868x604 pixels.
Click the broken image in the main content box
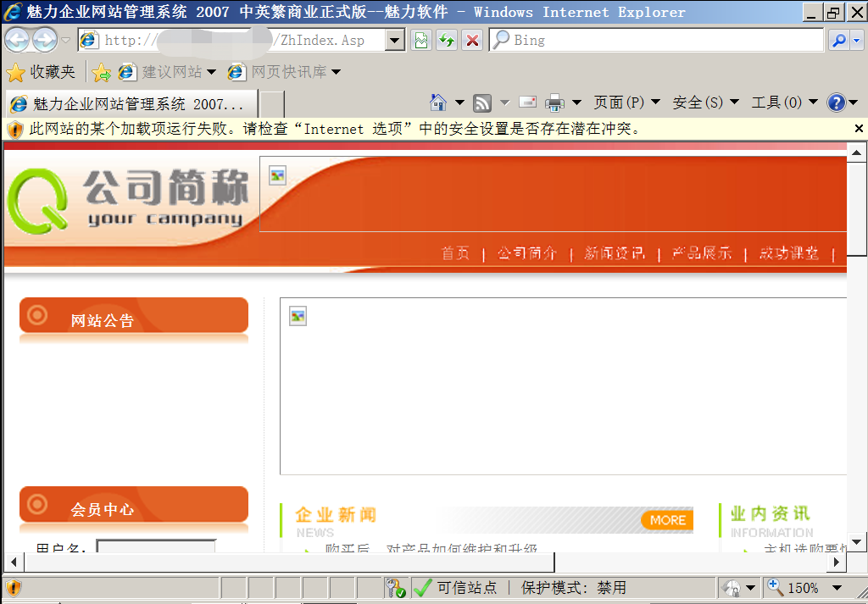[298, 316]
